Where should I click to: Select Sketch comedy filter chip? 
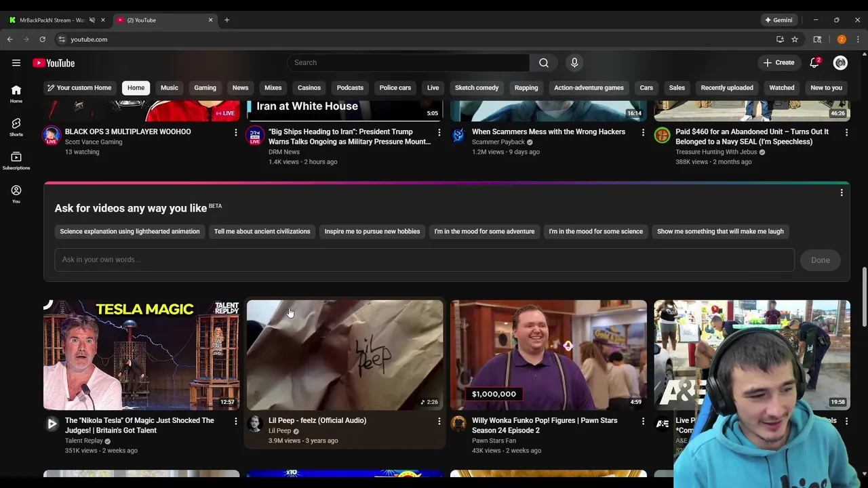(x=477, y=87)
